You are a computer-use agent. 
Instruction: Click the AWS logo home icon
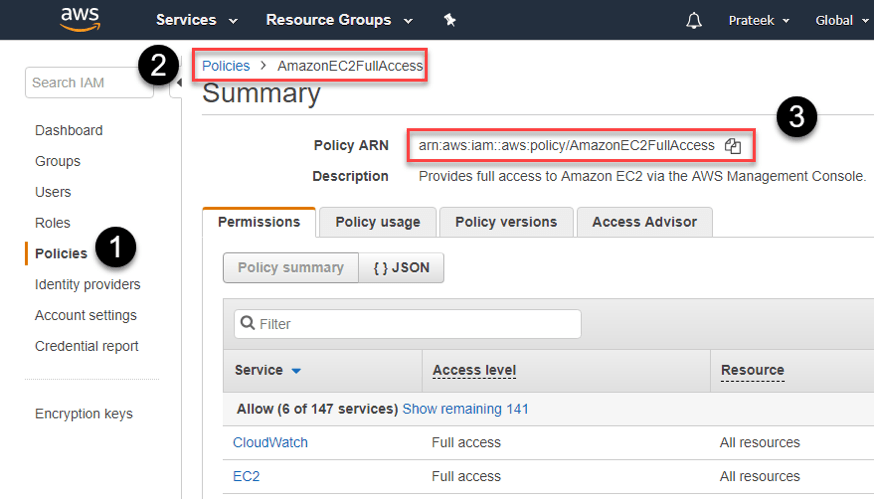coord(79,19)
